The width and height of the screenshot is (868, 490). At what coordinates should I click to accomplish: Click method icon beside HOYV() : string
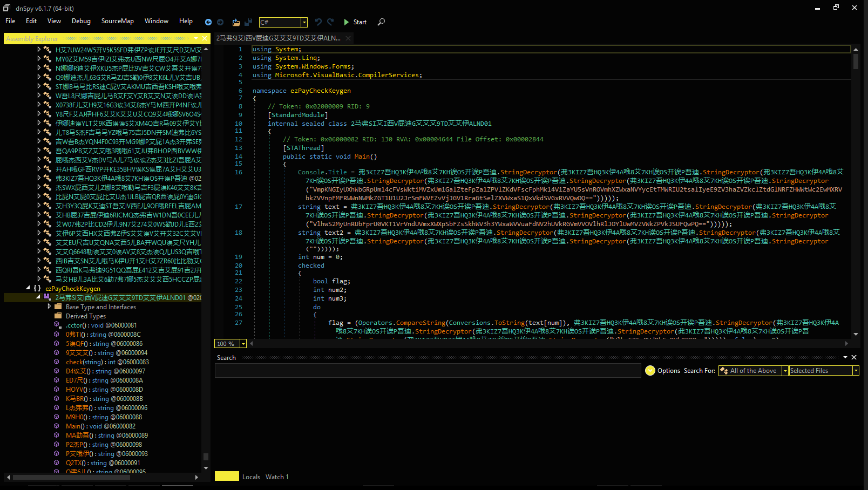(57, 389)
